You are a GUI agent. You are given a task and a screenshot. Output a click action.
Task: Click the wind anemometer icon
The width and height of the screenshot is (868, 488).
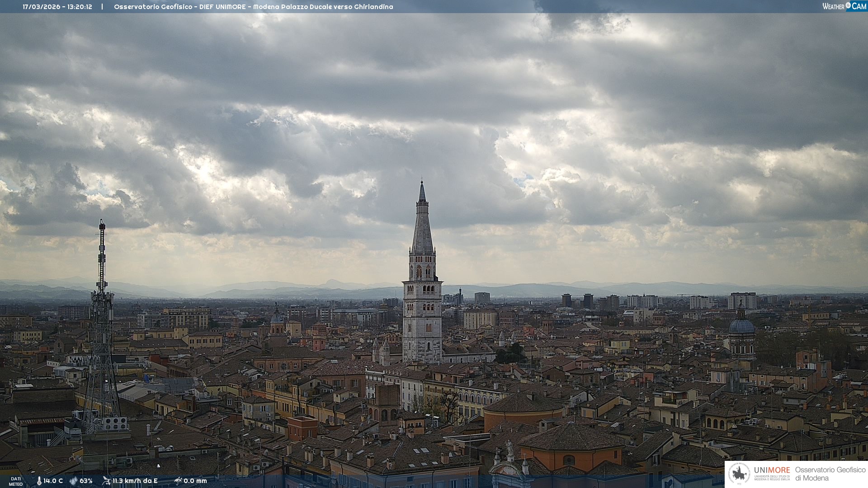pyautogui.click(x=106, y=481)
